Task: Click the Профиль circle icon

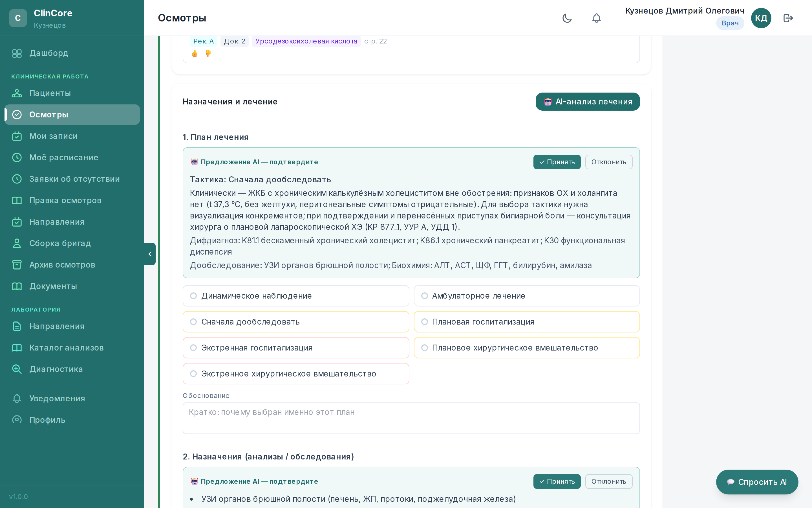Action: pyautogui.click(x=17, y=420)
